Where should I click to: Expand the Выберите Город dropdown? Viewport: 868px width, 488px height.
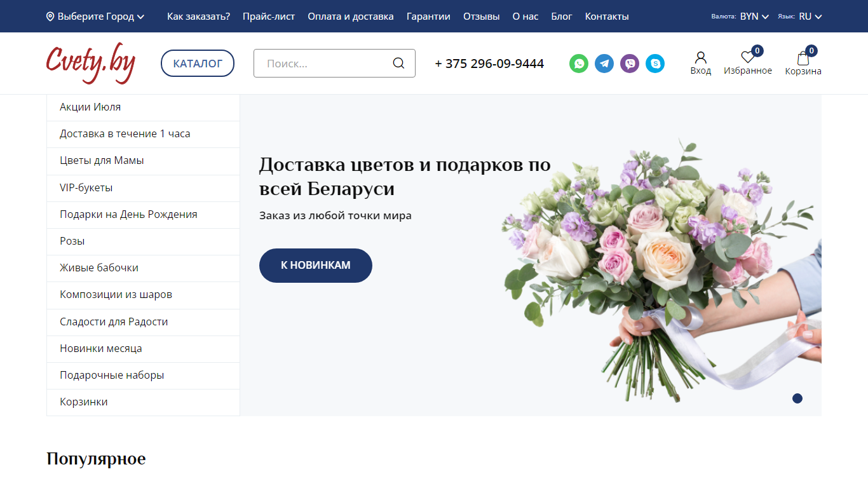pos(96,17)
